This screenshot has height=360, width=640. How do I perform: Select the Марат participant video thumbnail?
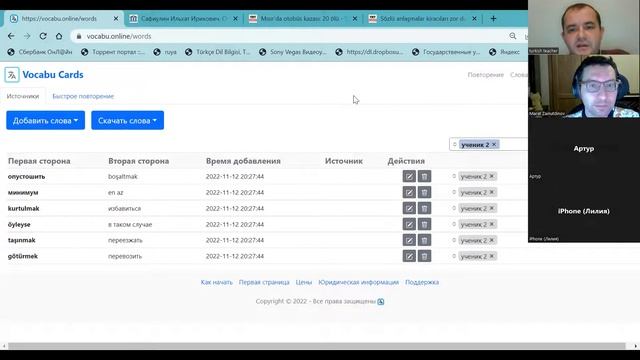click(584, 86)
